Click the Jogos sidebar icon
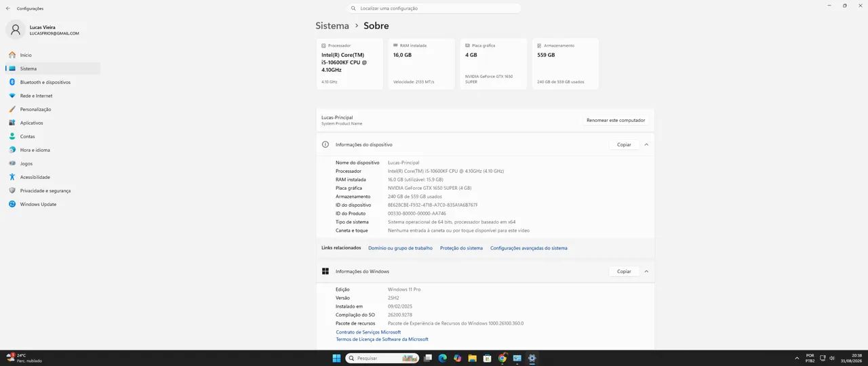 coord(12,163)
